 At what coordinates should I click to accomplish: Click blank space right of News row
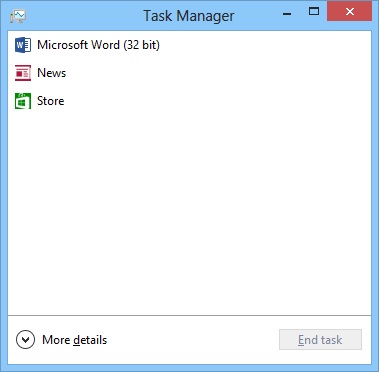click(218, 73)
